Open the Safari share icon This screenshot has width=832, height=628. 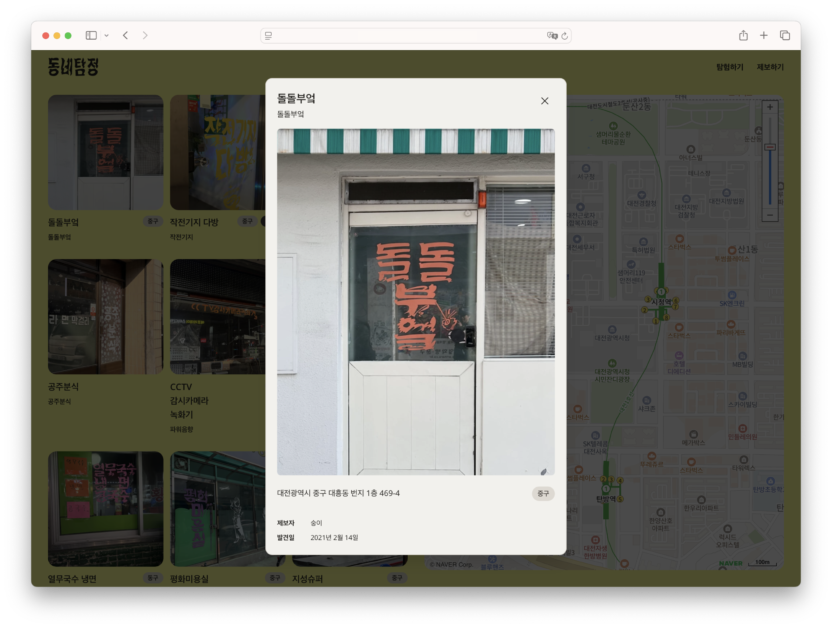coord(743,35)
